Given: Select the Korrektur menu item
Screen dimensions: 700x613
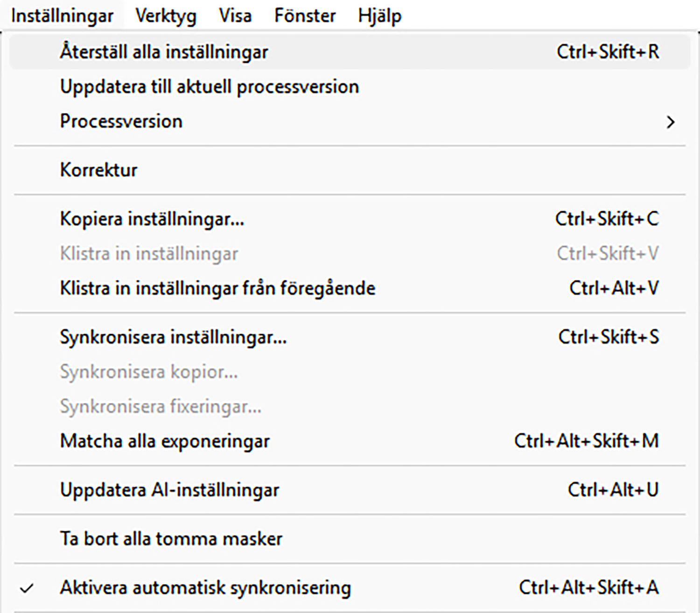Looking at the screenshot, I should point(98,170).
